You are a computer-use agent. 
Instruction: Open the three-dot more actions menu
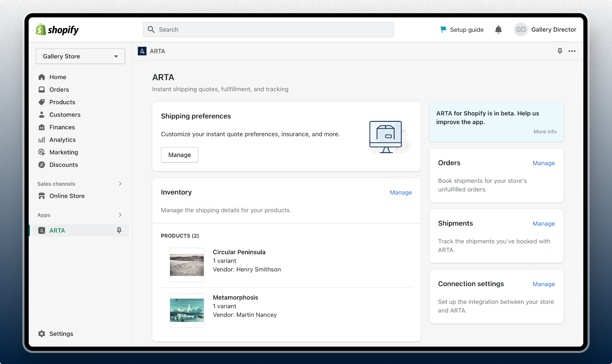(572, 51)
